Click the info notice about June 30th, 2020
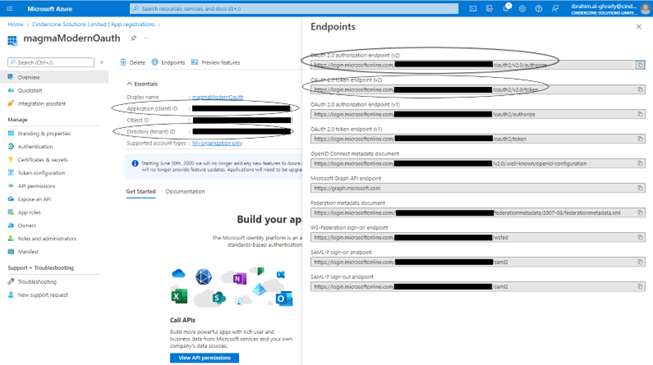Viewport: 653px width, 365px height. click(x=214, y=166)
